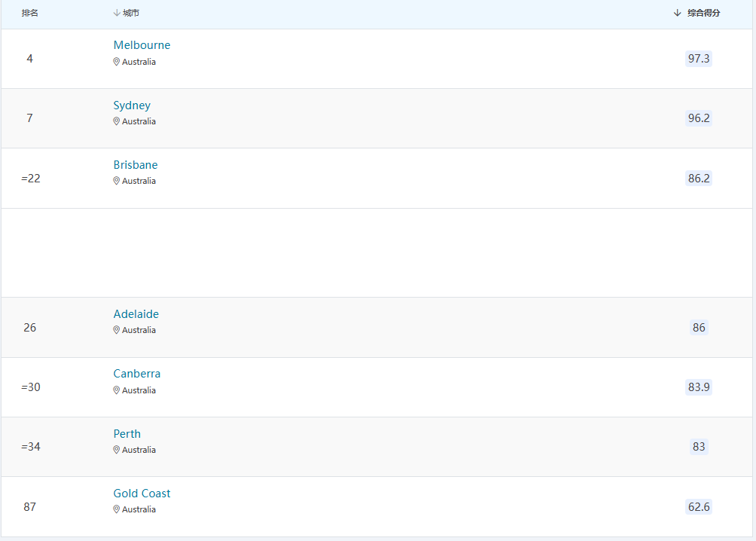This screenshot has width=756, height=541.
Task: Click the sort arrow beside 城市 header
Action: click(117, 14)
